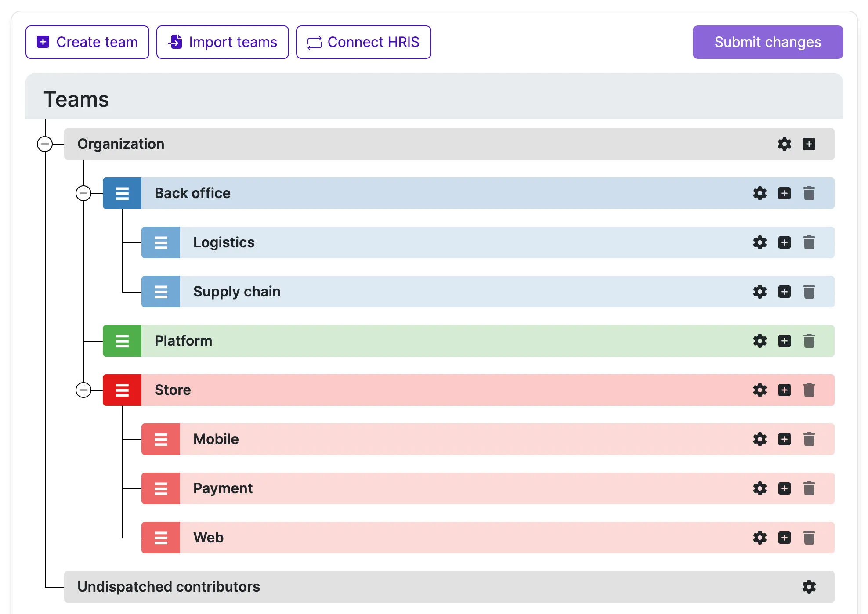This screenshot has width=868, height=614.
Task: Delete the Mobile team
Action: pos(809,439)
